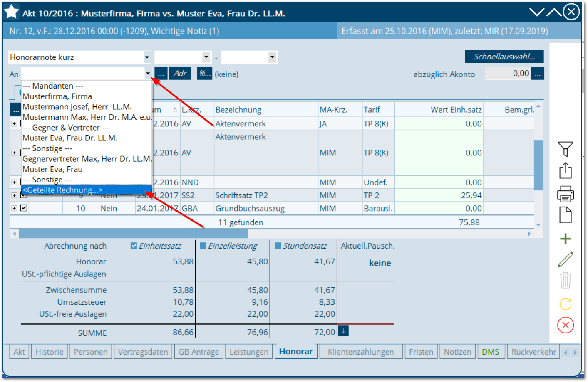The height and width of the screenshot is (382, 588).
Task: Toggle Einheitssatz checkbox
Action: pos(134,246)
